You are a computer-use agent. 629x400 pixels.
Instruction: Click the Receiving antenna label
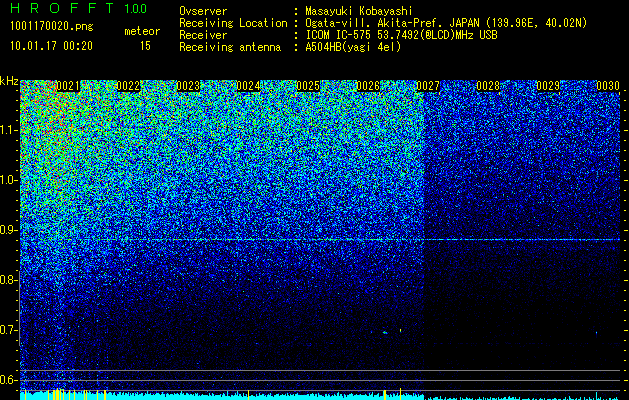click(230, 47)
